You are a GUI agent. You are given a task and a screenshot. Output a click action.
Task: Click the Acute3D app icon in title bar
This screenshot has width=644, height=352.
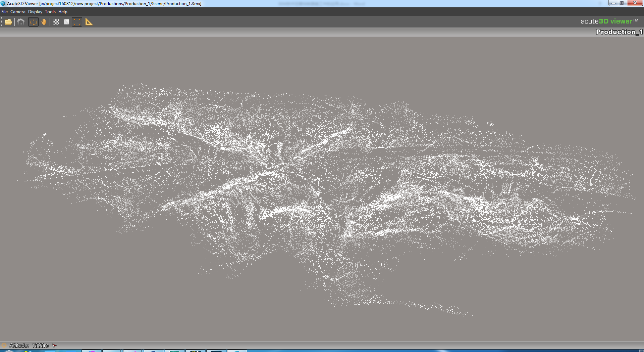pyautogui.click(x=3, y=3)
